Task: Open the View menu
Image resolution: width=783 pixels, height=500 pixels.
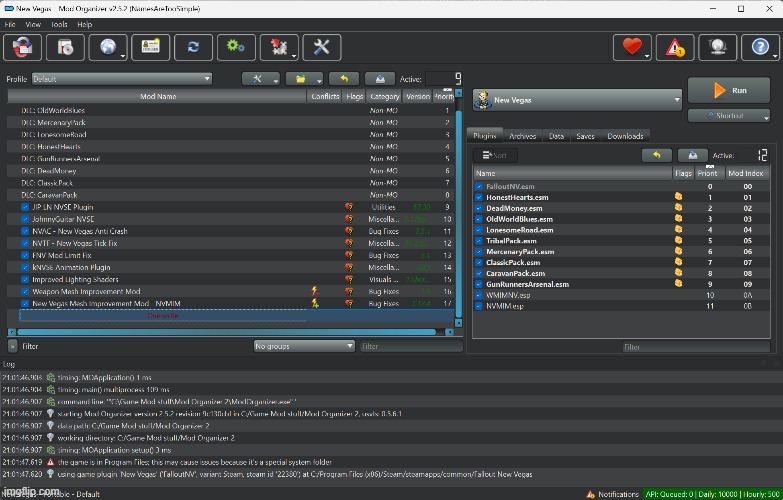Action: coord(33,24)
